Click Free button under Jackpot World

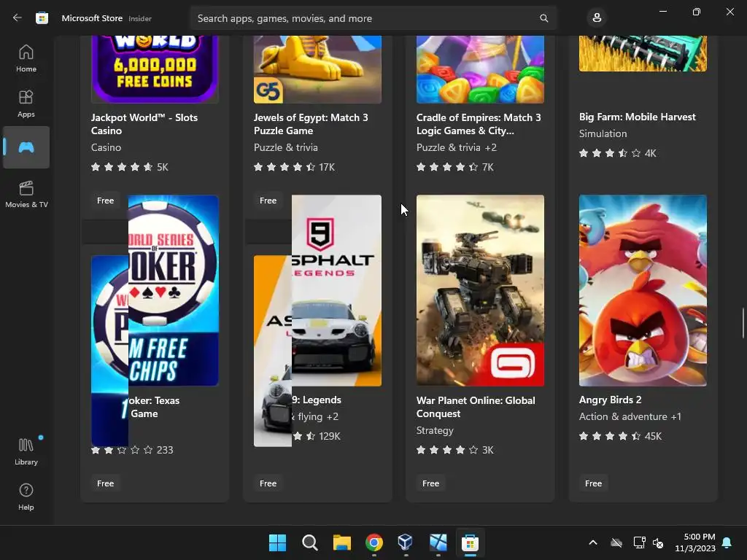click(105, 201)
